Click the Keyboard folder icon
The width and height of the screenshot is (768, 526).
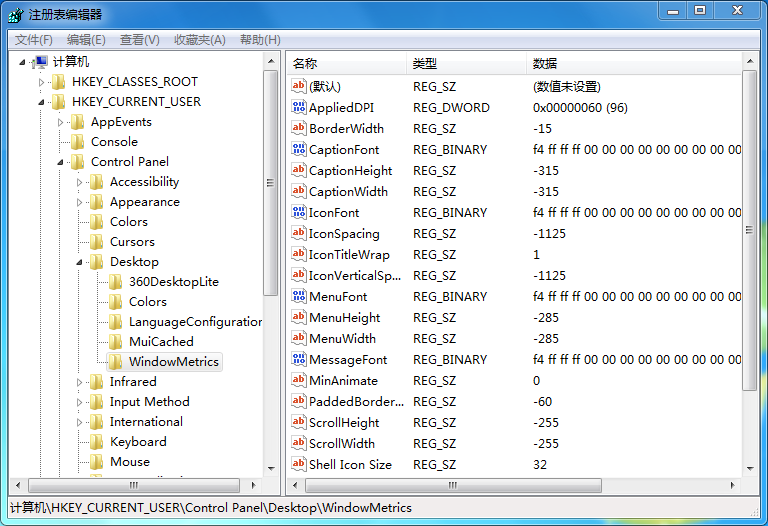pos(96,442)
